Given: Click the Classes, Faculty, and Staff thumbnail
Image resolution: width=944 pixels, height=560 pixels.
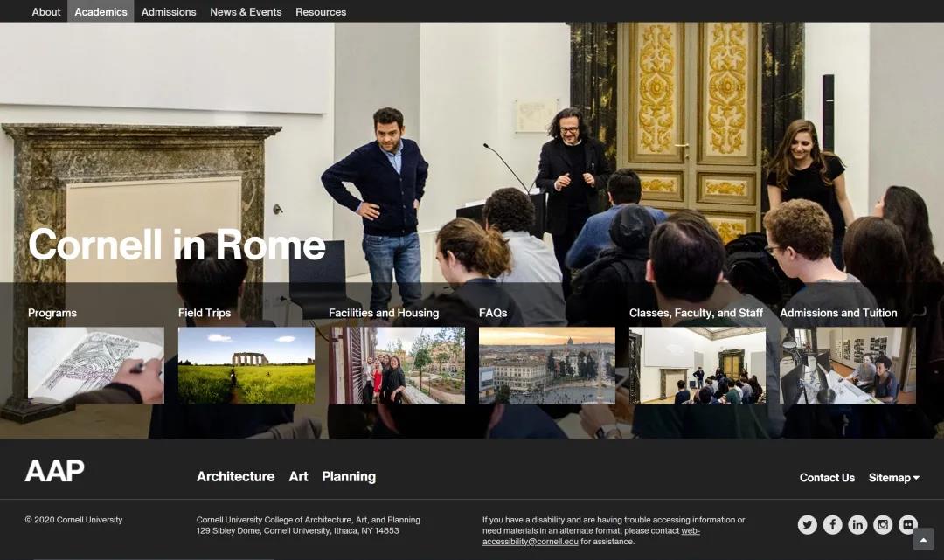Looking at the screenshot, I should tap(698, 365).
